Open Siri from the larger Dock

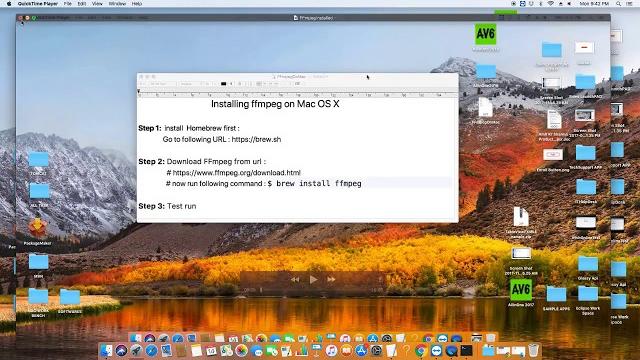click(x=121, y=350)
